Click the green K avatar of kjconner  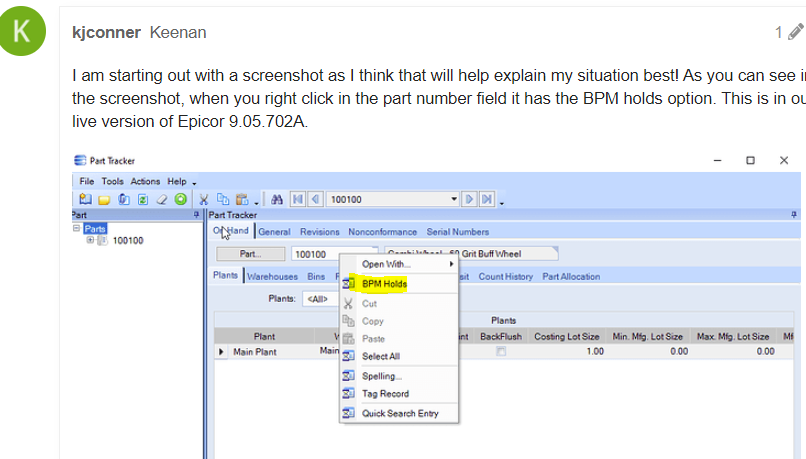click(x=22, y=31)
